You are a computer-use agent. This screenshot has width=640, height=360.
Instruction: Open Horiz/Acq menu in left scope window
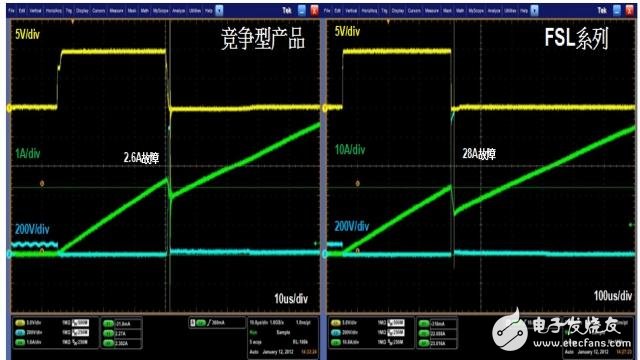(53, 11)
